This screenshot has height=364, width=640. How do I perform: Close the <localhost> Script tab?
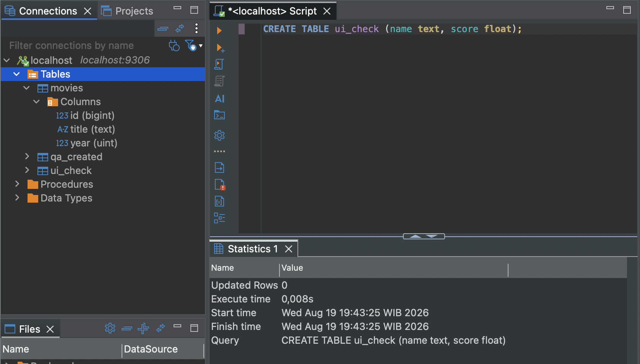pos(327,11)
